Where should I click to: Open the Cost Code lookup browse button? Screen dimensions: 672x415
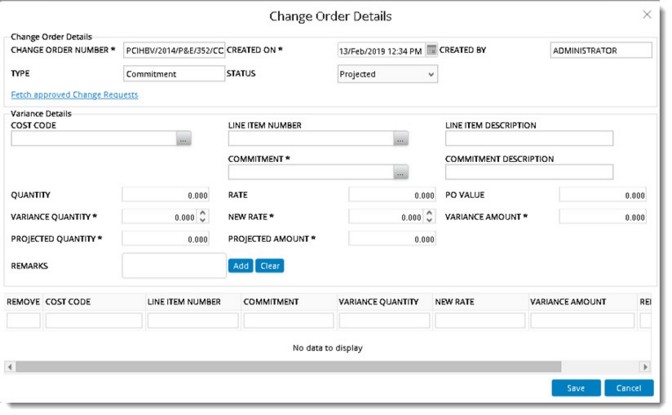point(183,139)
